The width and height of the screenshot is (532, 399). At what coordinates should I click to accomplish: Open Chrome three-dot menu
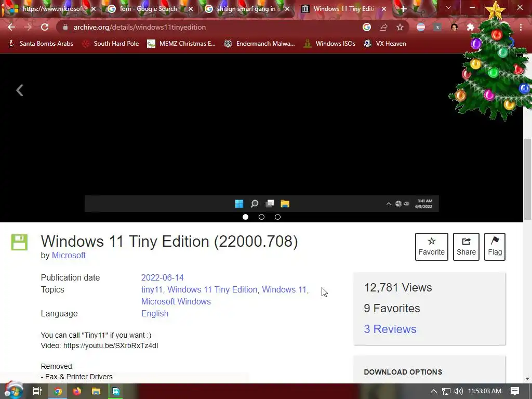[x=521, y=27]
